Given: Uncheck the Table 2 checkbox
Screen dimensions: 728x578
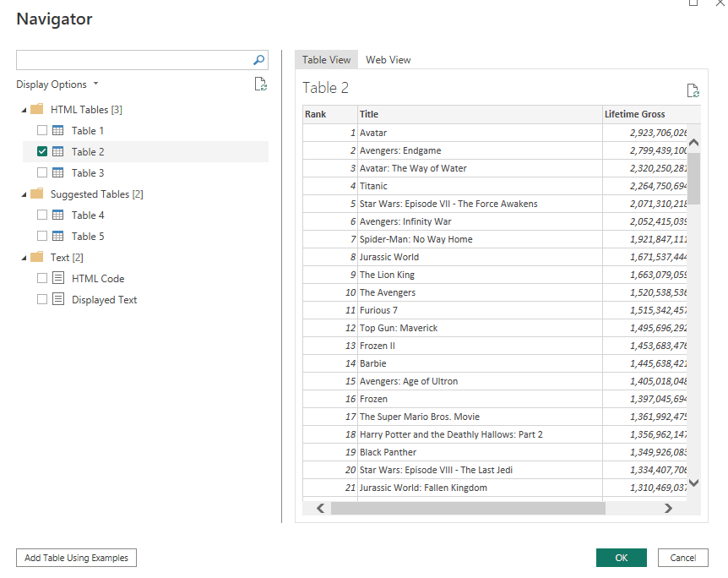Looking at the screenshot, I should [42, 151].
